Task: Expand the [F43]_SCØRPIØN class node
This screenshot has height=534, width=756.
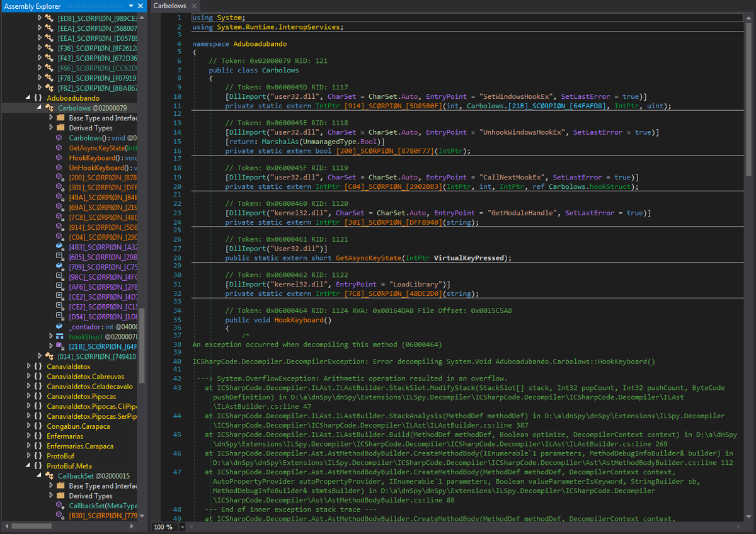Action: coord(40,58)
